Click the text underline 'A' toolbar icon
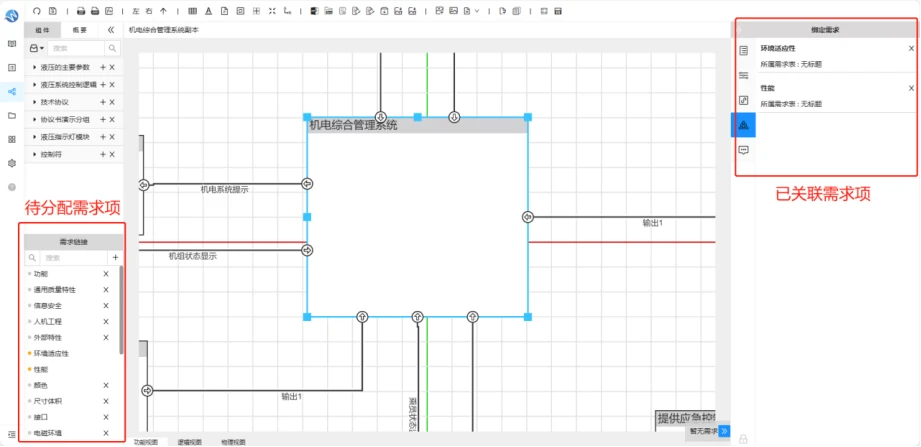 209,11
